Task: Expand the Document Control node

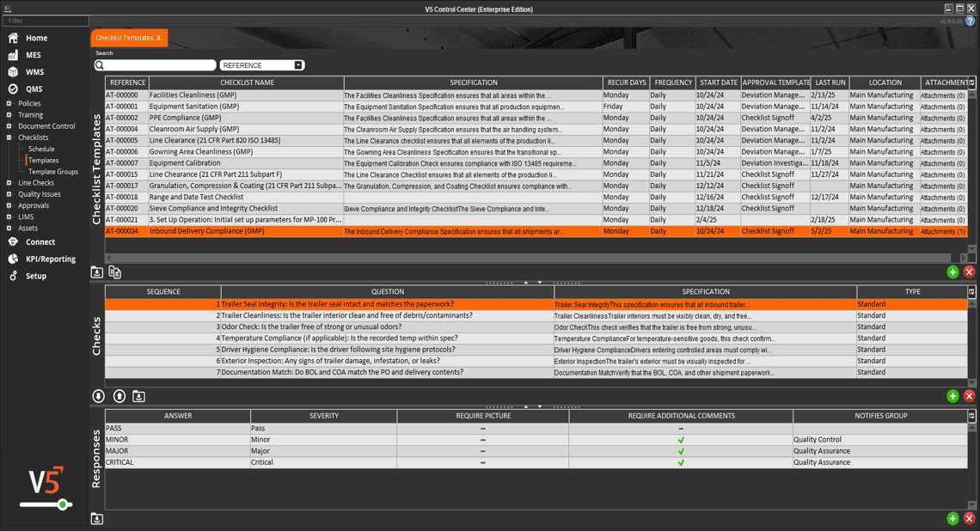Action: click(9, 126)
